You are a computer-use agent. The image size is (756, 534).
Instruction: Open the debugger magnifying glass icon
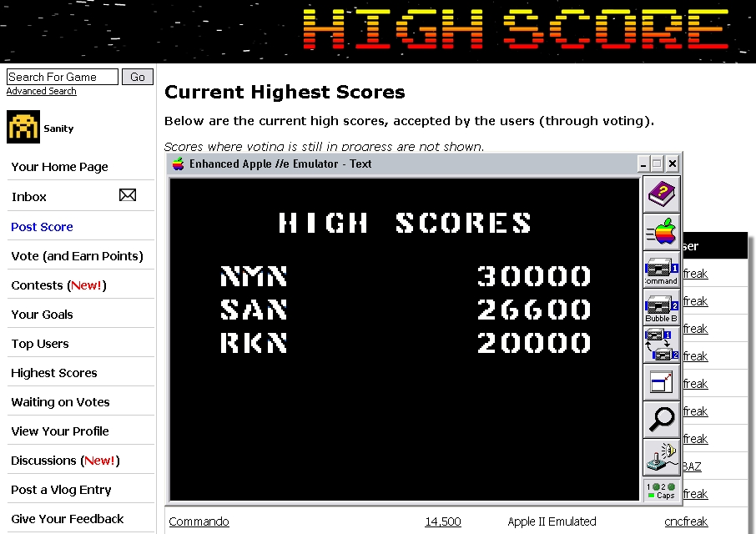click(662, 420)
